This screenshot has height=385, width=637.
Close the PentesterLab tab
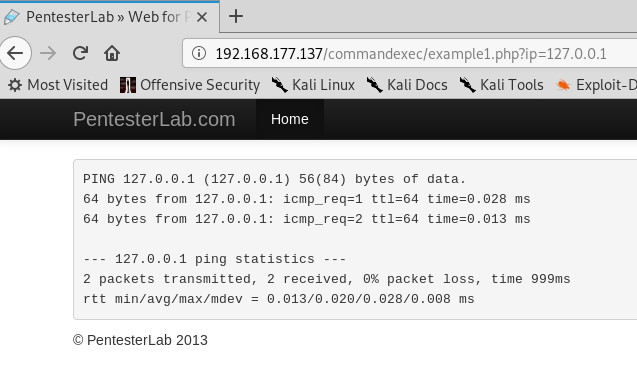pos(202,17)
